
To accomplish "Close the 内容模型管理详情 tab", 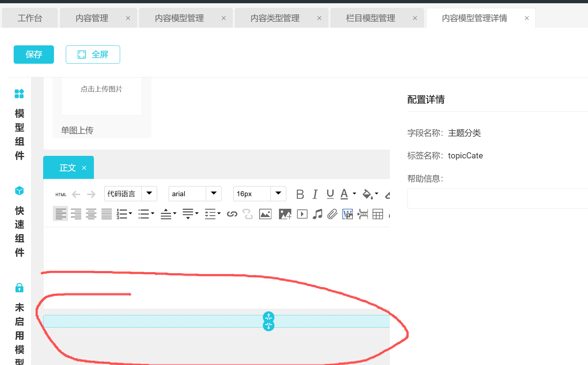I will coord(527,18).
